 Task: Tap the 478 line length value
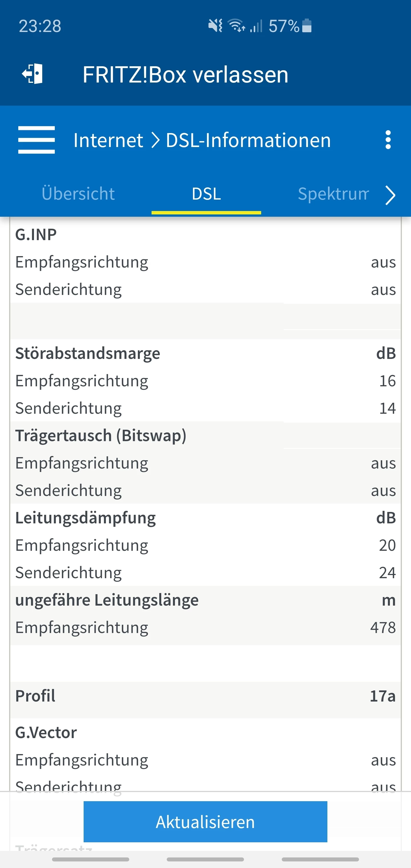point(383,627)
